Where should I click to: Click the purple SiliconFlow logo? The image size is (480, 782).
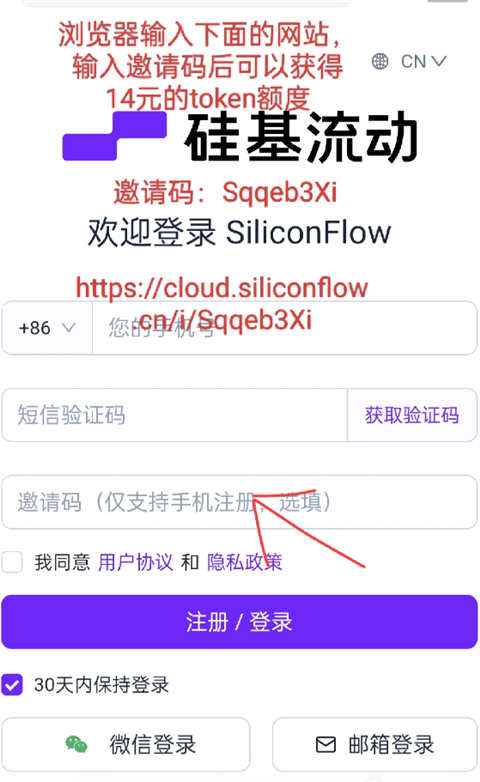tap(114, 136)
